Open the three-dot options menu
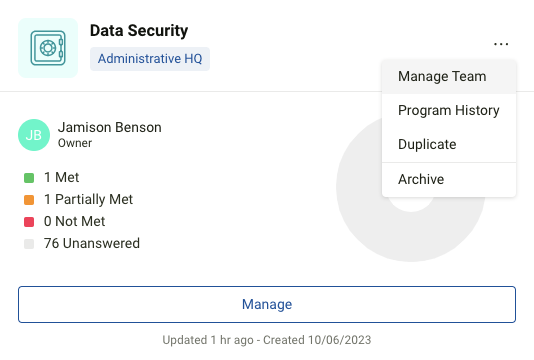Image resolution: width=534 pixels, height=360 pixels. click(501, 44)
